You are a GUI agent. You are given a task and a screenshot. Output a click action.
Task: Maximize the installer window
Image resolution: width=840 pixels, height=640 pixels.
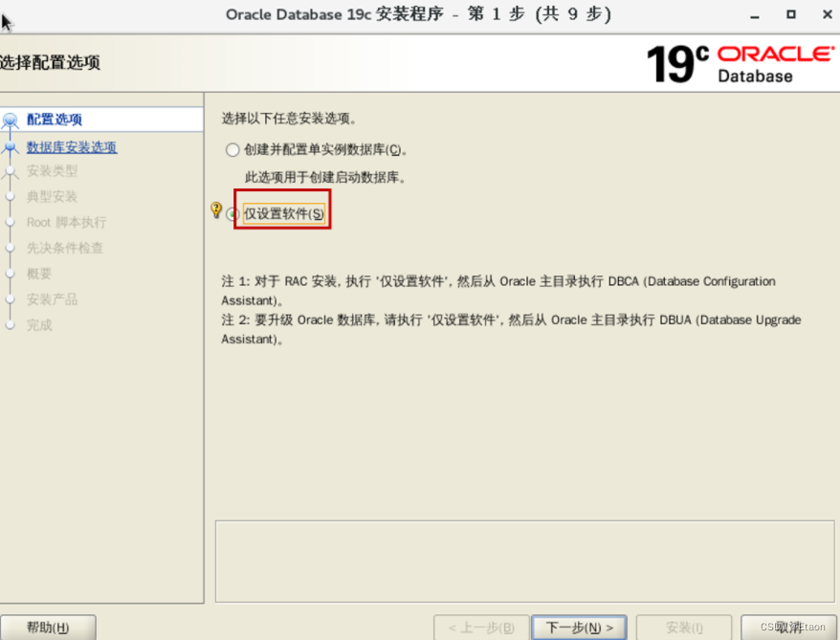click(790, 14)
